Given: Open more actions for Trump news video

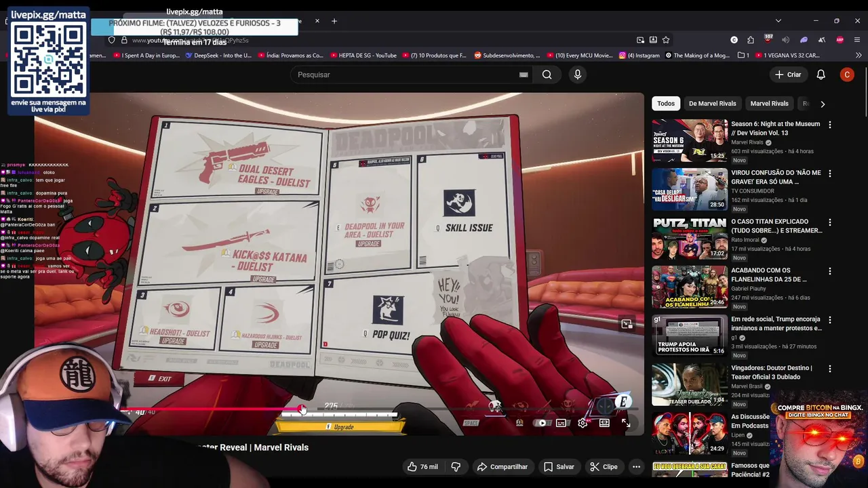Looking at the screenshot, I should (x=829, y=320).
